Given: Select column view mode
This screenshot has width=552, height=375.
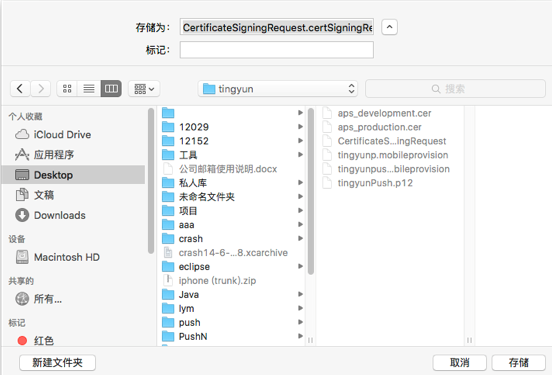Looking at the screenshot, I should point(111,89).
